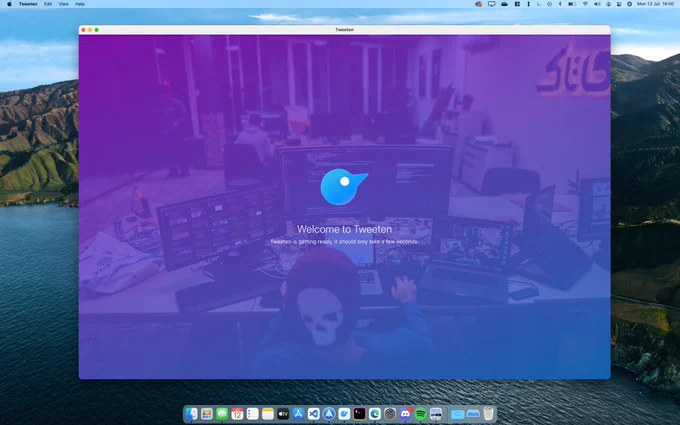This screenshot has height=425, width=680.
Task: Click the Siri icon in menu bar
Action: [x=629, y=4]
